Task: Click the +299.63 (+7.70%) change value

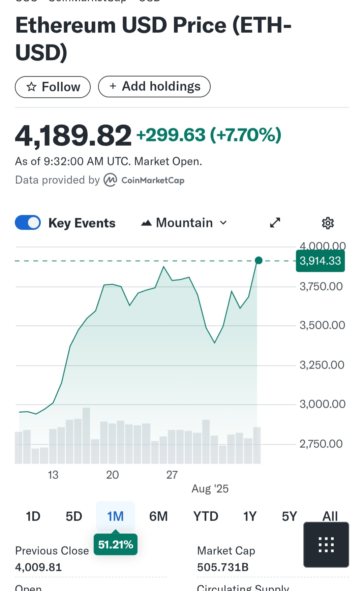Action: coord(209,135)
